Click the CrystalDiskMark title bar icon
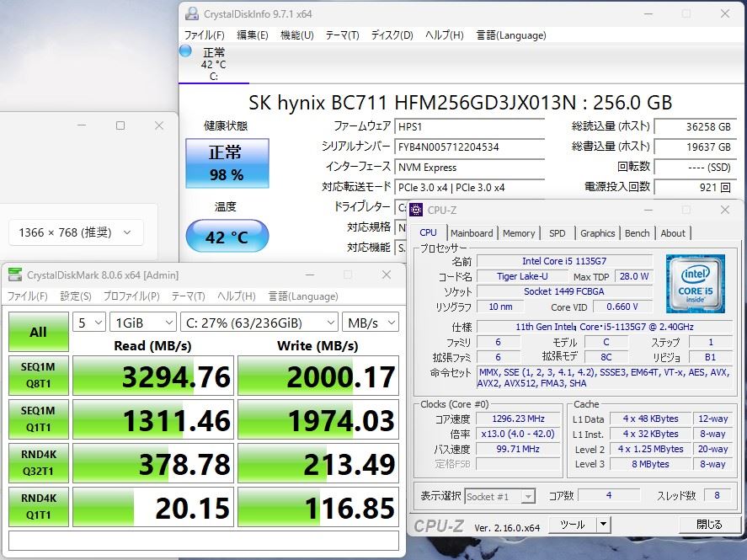The image size is (747, 560). coord(16,275)
